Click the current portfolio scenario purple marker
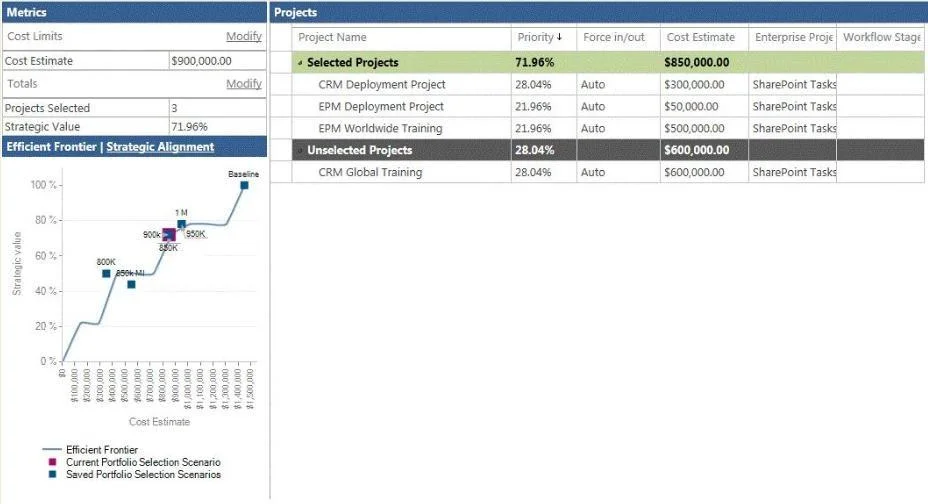The image size is (928, 504). click(169, 235)
